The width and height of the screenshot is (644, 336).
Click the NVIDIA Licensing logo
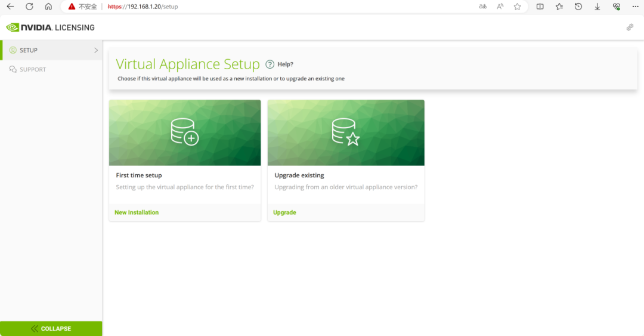pyautogui.click(x=50, y=27)
